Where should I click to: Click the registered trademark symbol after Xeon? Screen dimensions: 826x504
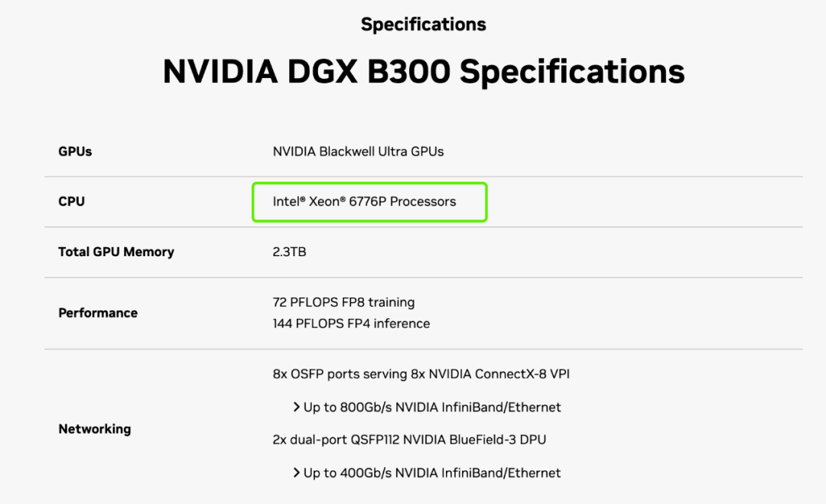coord(343,200)
